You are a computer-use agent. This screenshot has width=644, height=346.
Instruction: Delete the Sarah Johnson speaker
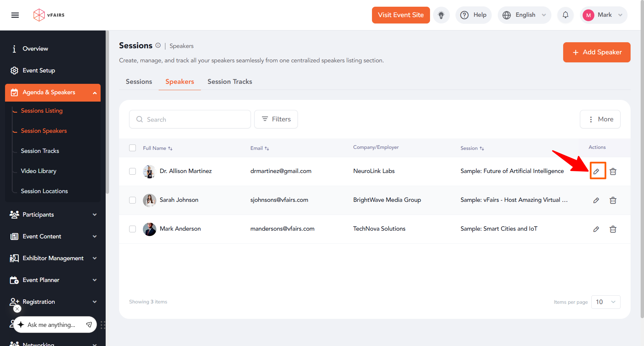click(613, 200)
